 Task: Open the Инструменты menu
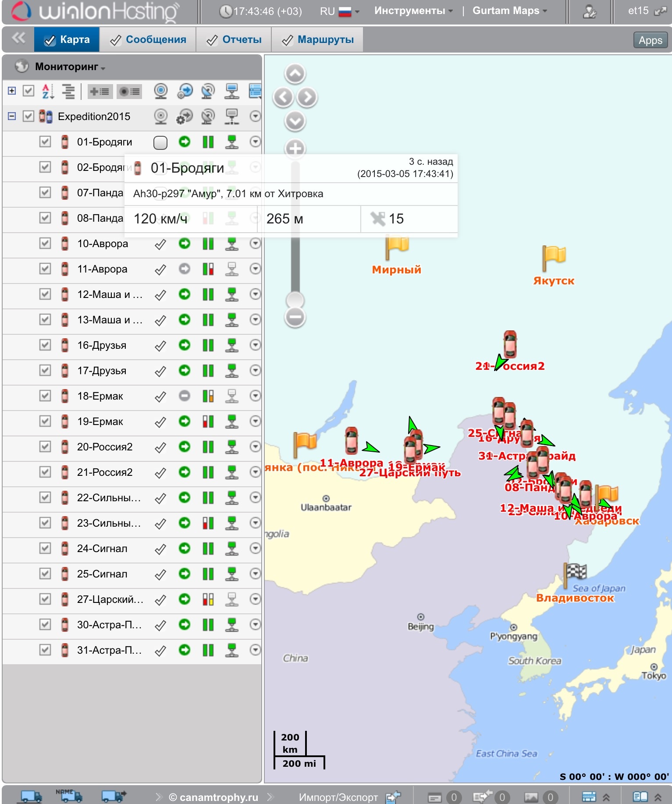(x=413, y=11)
